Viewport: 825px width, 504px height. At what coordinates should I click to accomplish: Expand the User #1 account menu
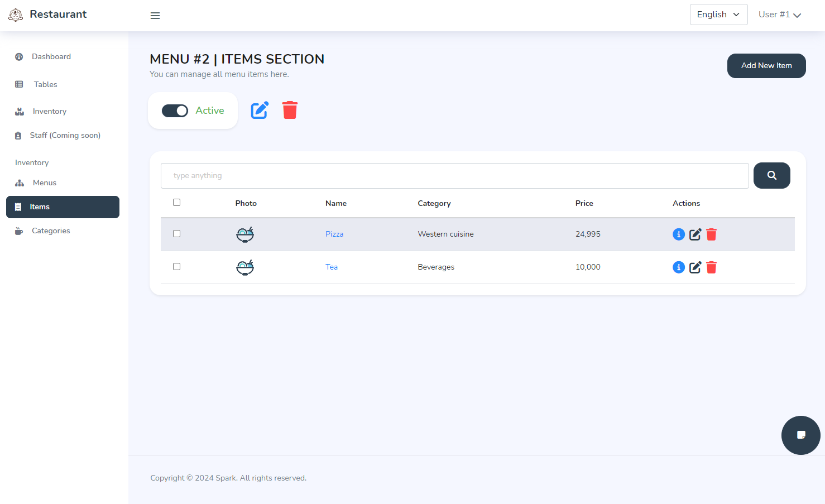779,15
